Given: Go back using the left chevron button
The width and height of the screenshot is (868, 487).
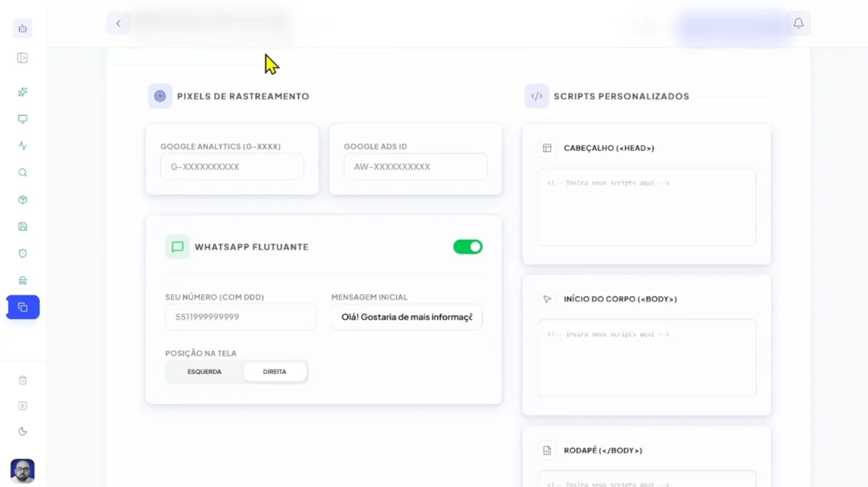Looking at the screenshot, I should 119,23.
